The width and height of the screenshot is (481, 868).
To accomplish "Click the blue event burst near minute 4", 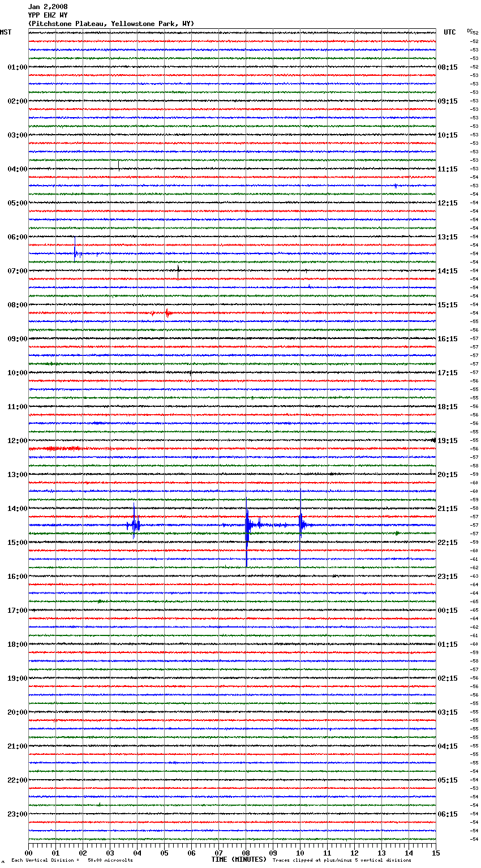I will [x=134, y=522].
